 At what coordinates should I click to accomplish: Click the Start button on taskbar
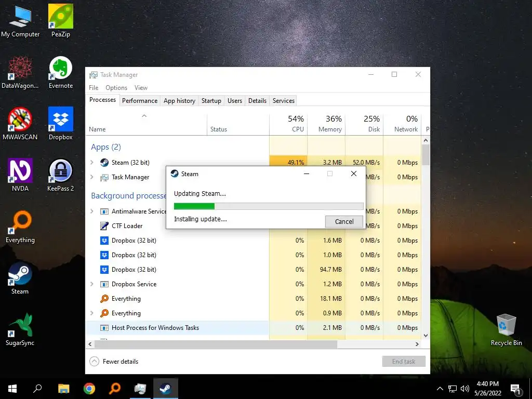pos(12,388)
